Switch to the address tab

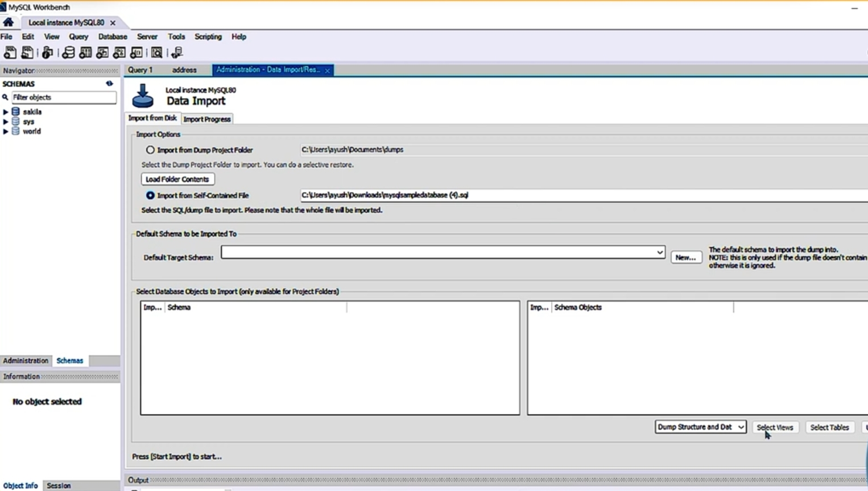point(184,70)
